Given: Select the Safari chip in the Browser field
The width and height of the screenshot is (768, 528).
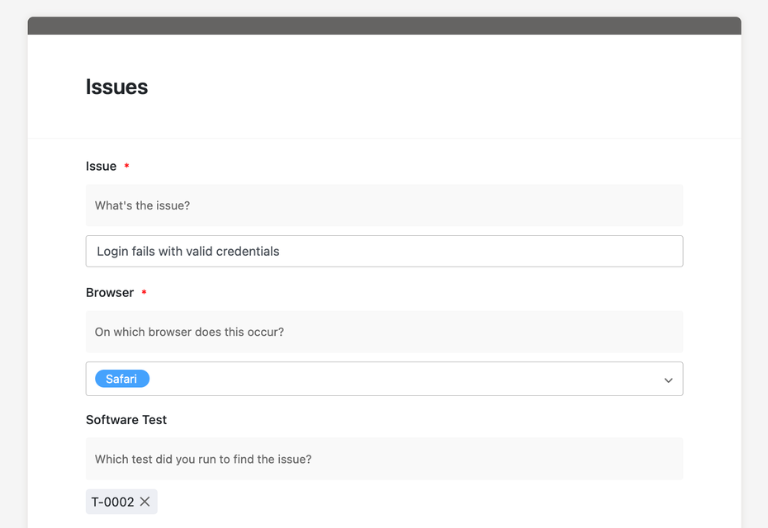Looking at the screenshot, I should coord(122,379).
